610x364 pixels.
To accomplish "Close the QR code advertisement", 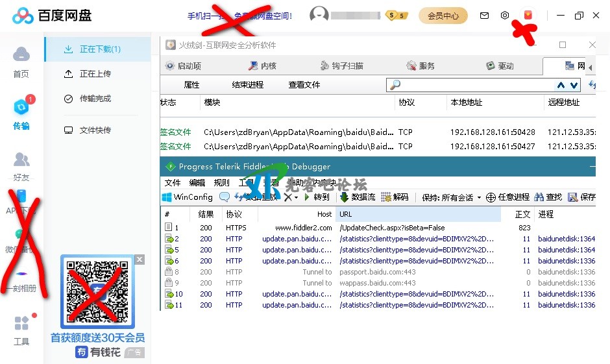I will tap(140, 260).
